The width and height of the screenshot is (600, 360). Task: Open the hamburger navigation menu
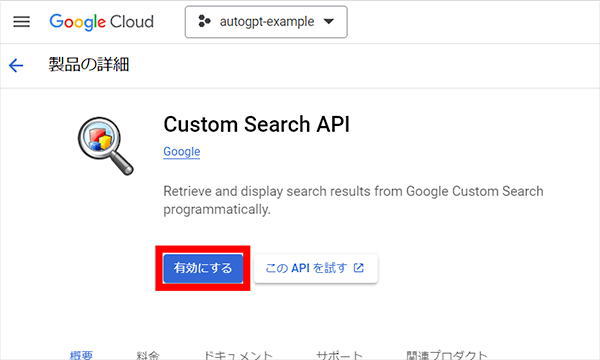click(21, 21)
